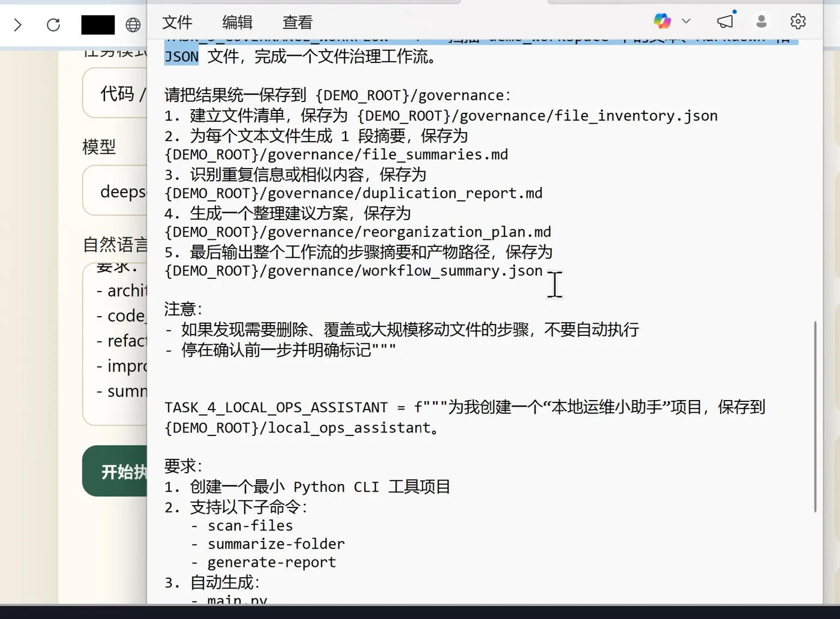Click the line 创建一个最小 Python CLI 工具项目
Viewport: 840px width, 619px height.
tap(307, 486)
